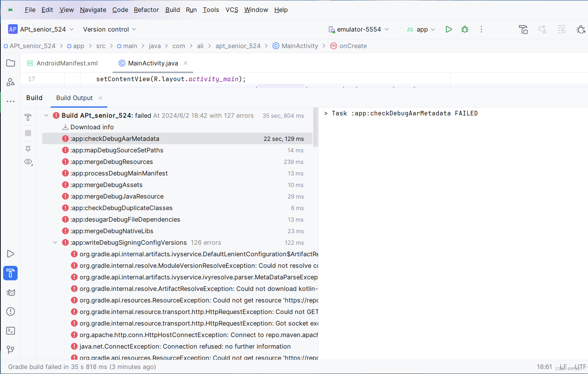588x374 pixels.
Task: Select the :app:processDebugMainManifest row
Action: [177, 173]
